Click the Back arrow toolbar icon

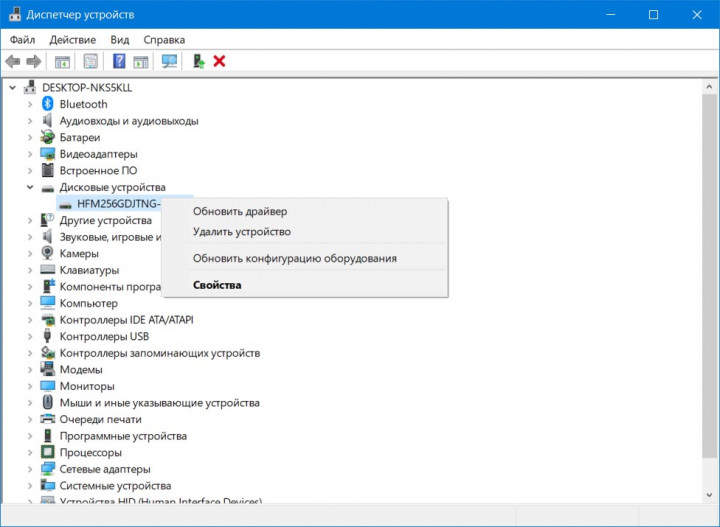[x=13, y=61]
